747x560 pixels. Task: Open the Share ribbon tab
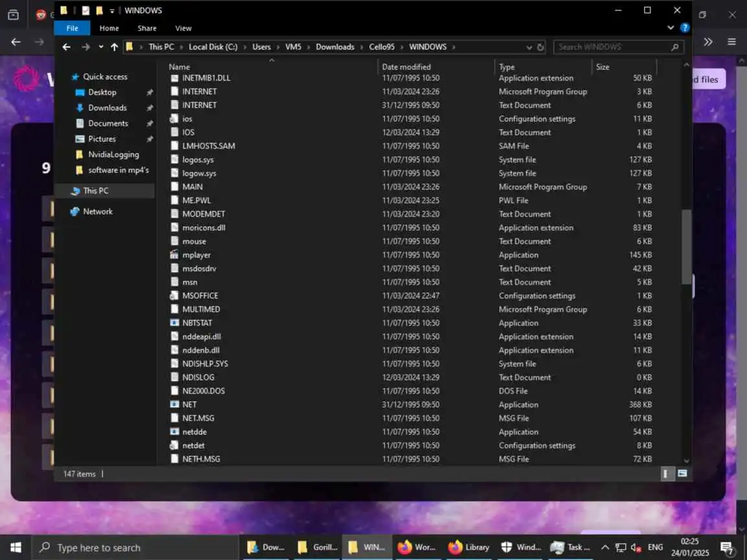(x=147, y=28)
